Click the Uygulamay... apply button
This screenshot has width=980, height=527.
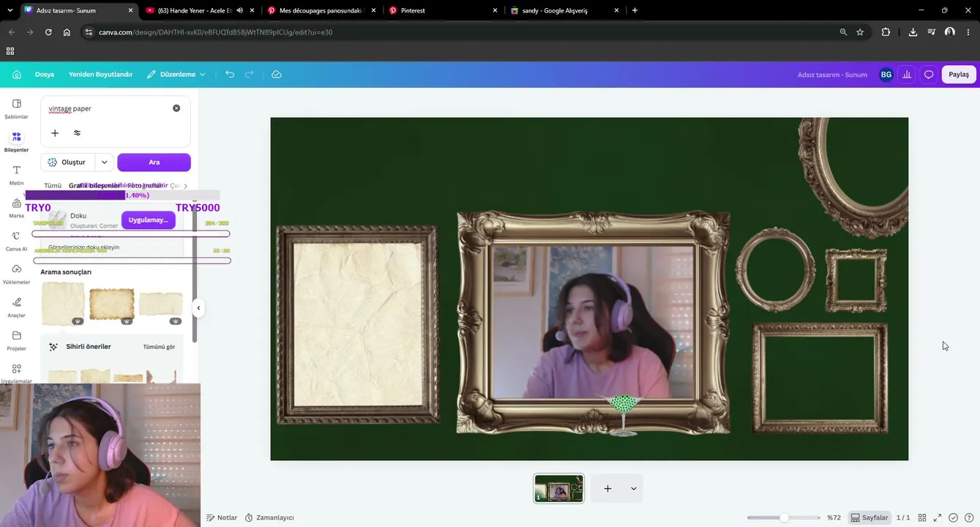(149, 220)
